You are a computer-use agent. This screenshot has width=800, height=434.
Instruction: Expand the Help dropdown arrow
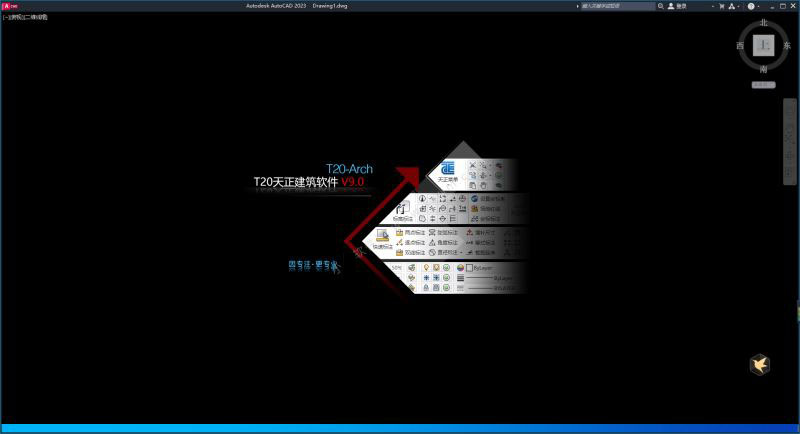pyautogui.click(x=760, y=6)
